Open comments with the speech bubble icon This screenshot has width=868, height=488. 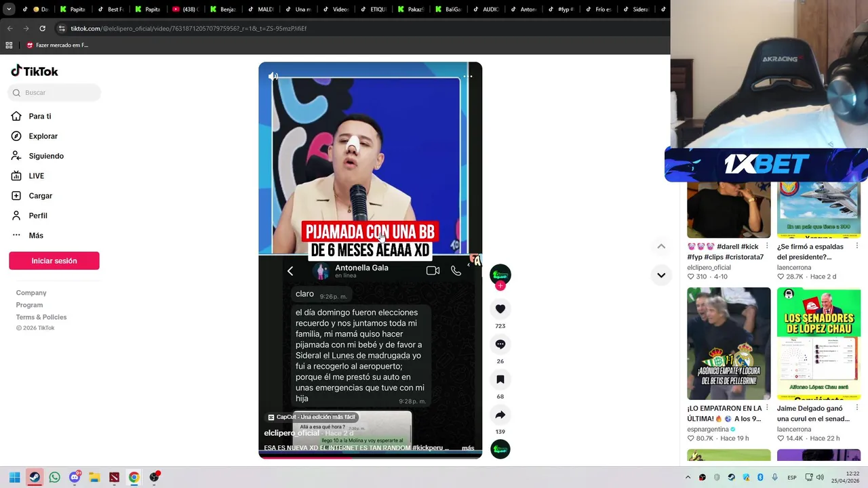(x=500, y=344)
